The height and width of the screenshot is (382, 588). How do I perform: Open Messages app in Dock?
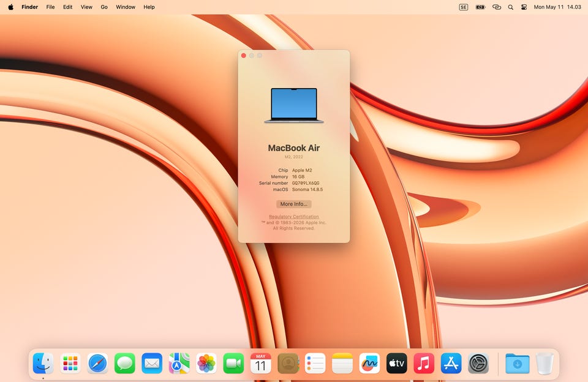click(x=124, y=363)
